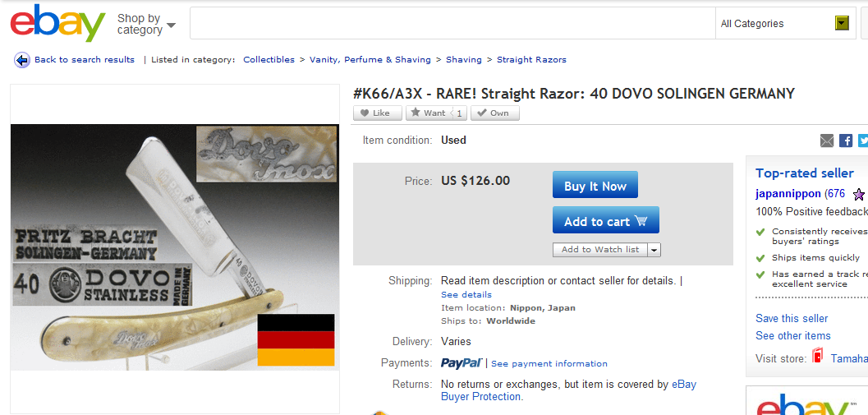Click the seller's purple feedback star
This screenshot has width=868, height=415.
pyautogui.click(x=859, y=195)
